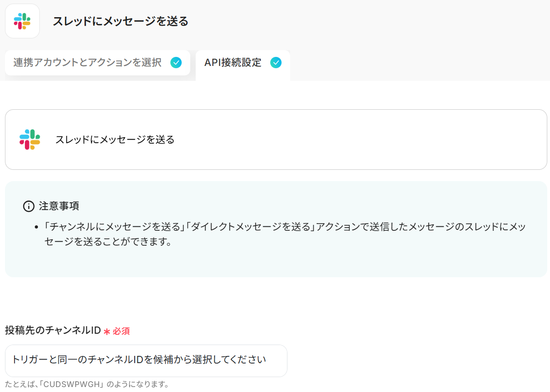Click the red required asterisk icon

coord(107,331)
